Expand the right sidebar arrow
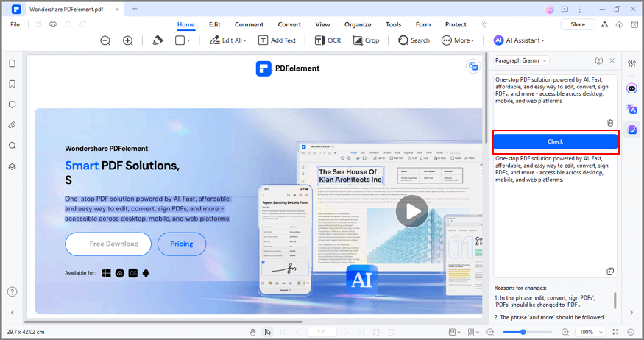Viewport: 644px width, 340px height. click(x=631, y=312)
